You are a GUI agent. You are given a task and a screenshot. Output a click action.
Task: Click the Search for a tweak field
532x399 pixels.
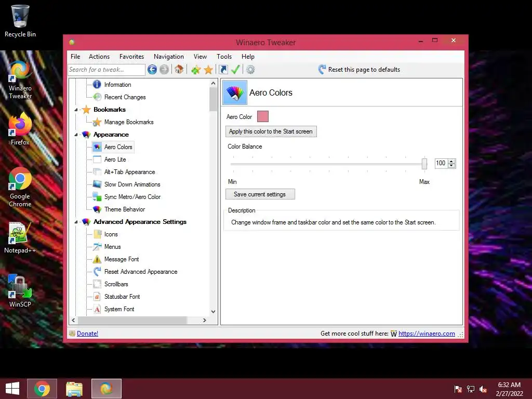(106, 70)
